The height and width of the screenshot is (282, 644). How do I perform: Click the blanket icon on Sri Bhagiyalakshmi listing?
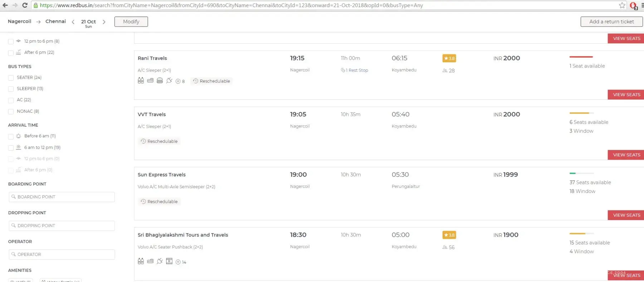coord(150,261)
